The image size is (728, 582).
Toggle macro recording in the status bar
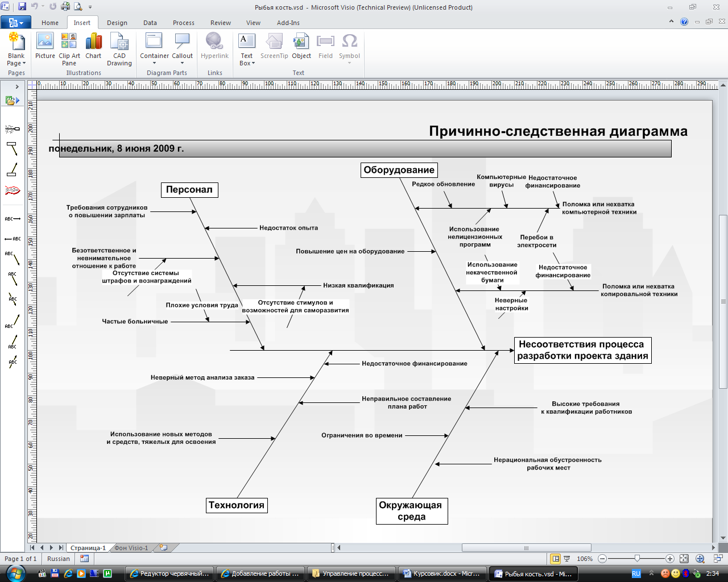tap(84, 559)
